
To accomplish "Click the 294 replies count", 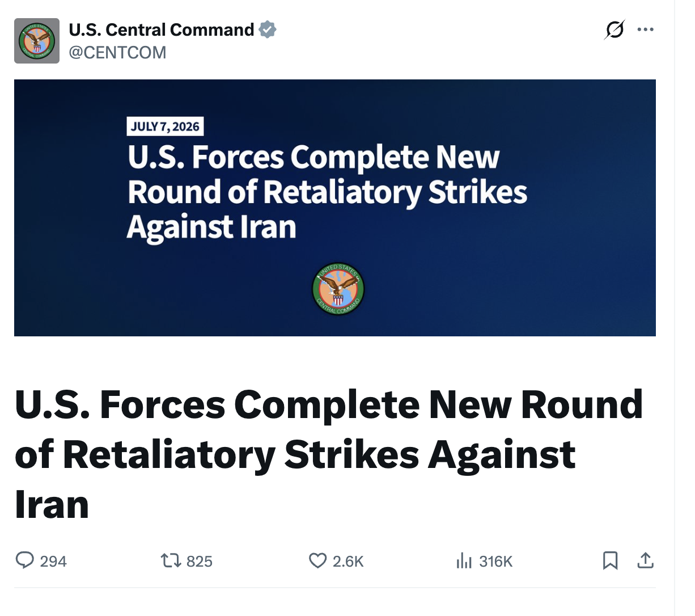I will point(53,562).
